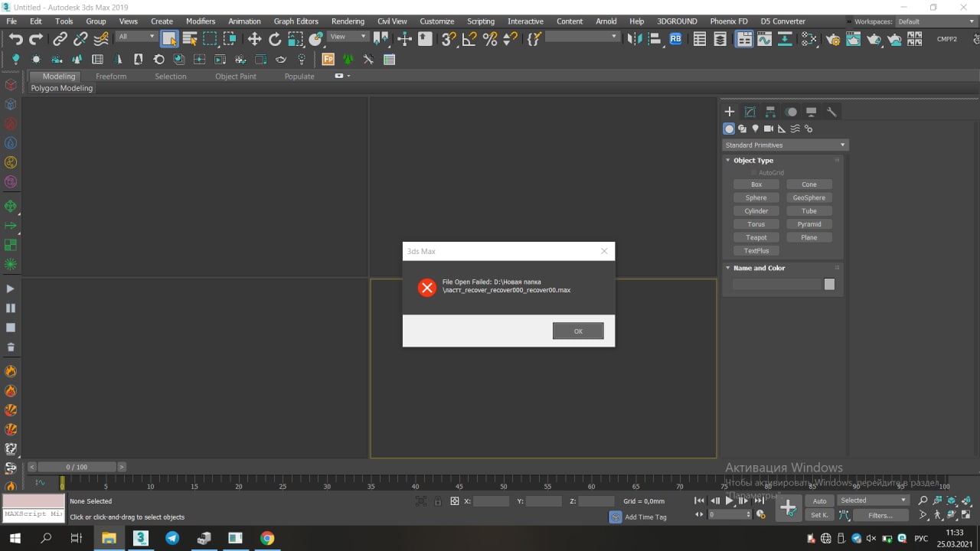
Task: Go to end frame
Action: tap(759, 501)
